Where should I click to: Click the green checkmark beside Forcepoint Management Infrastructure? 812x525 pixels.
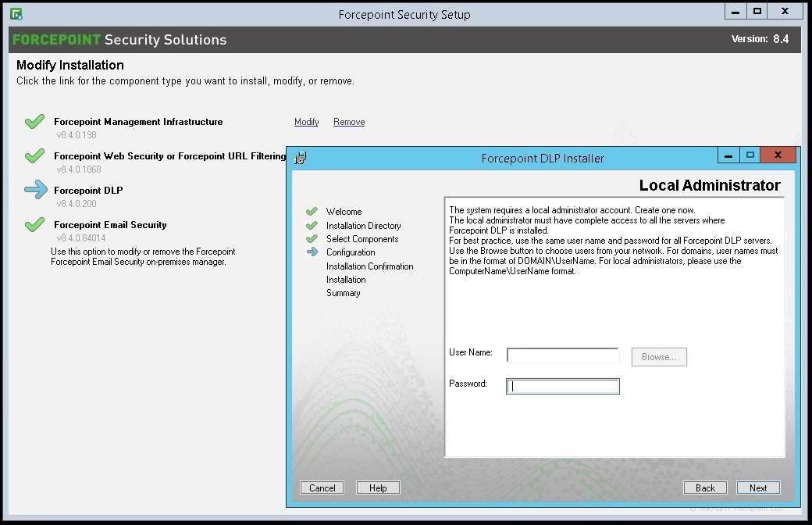pos(34,121)
